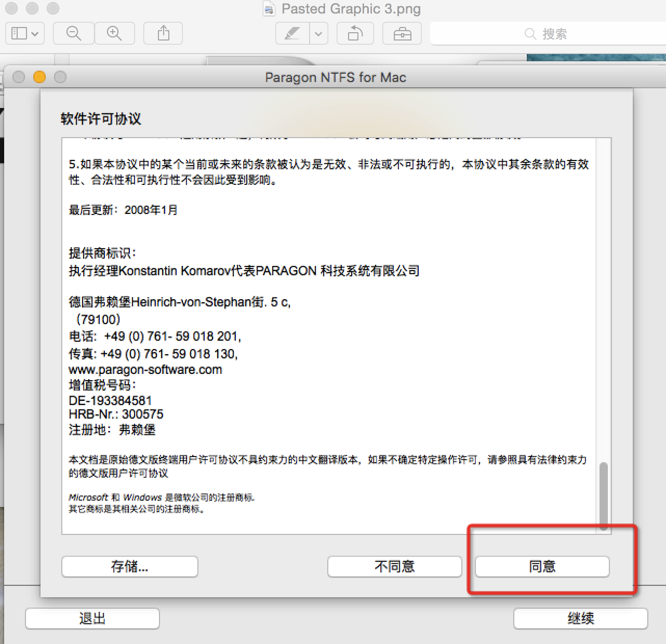Click the search field in Preview
666x644 pixels.
[x=548, y=34]
